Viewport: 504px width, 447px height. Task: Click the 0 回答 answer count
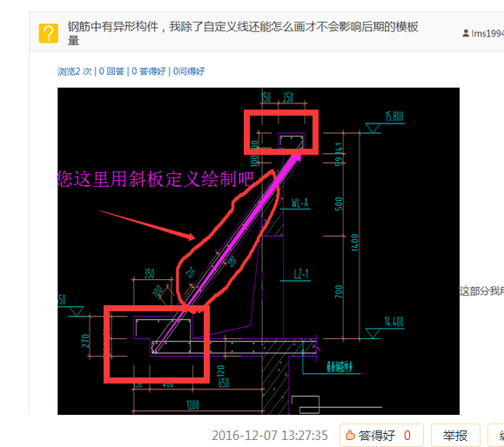111,71
